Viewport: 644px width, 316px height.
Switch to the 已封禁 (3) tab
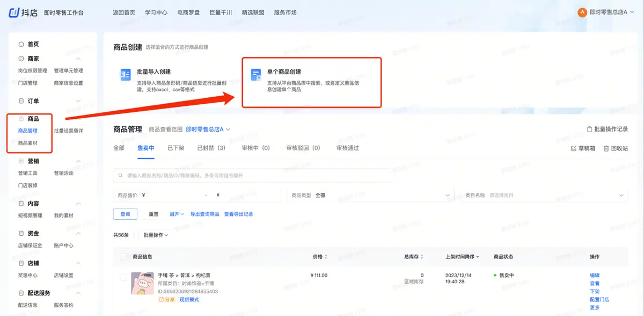[x=211, y=148]
